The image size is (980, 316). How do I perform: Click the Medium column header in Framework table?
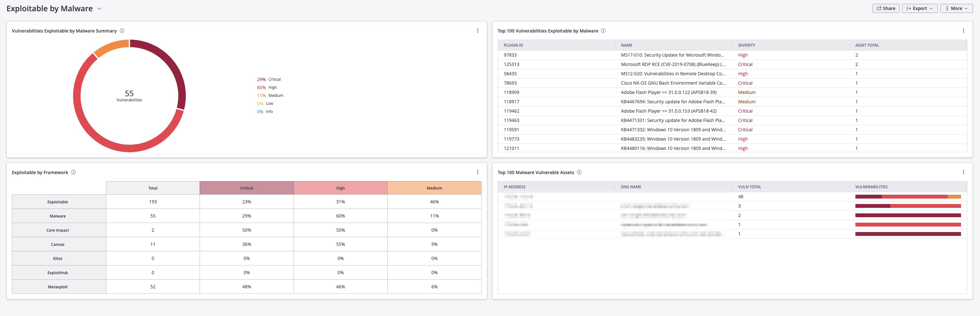[434, 188]
